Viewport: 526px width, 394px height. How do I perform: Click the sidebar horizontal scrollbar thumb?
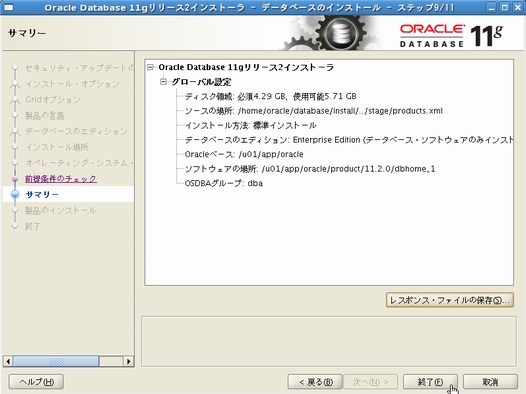tap(56, 361)
